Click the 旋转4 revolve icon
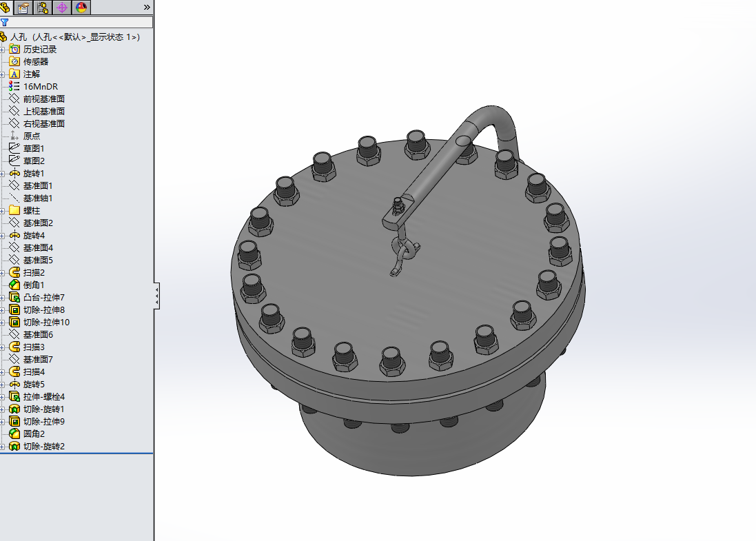 pyautogui.click(x=14, y=235)
